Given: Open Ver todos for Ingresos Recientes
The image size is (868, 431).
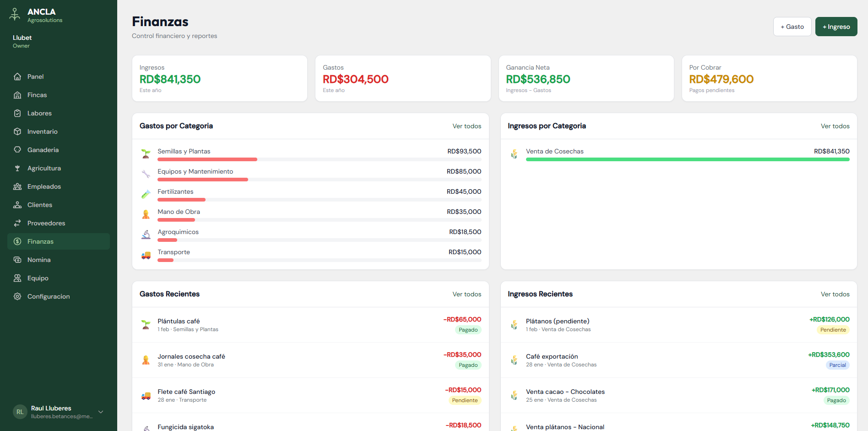Looking at the screenshot, I should click(835, 294).
